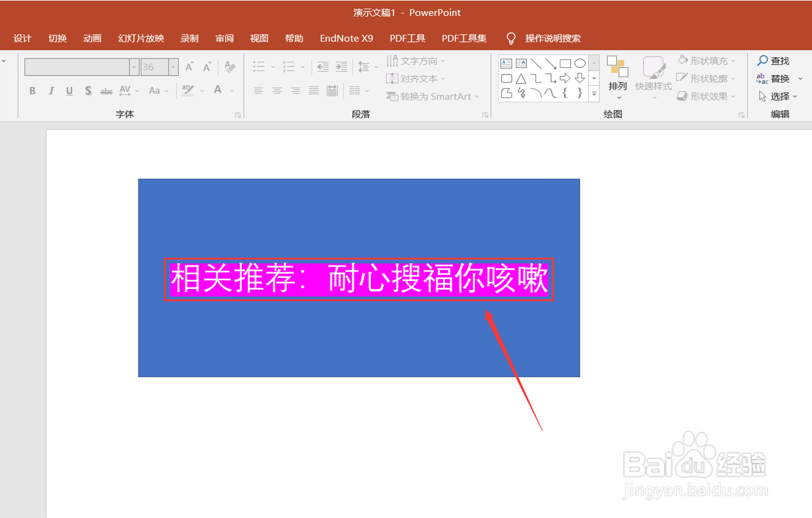Clear all formatting icon
This screenshot has width=812, height=518.
point(230,67)
